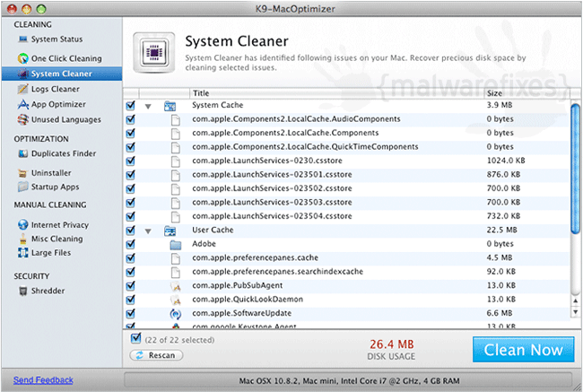
Task: Collapse the System Cache group
Action: coord(148,107)
